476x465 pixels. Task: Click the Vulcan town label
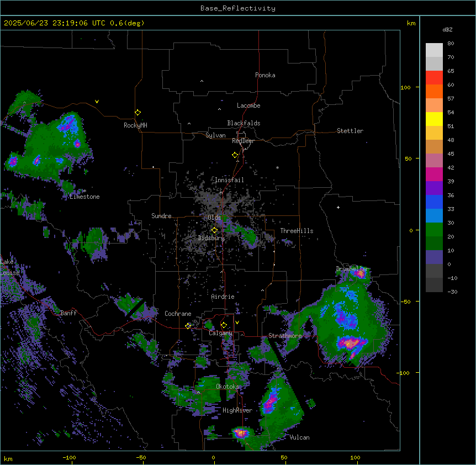pyautogui.click(x=300, y=437)
